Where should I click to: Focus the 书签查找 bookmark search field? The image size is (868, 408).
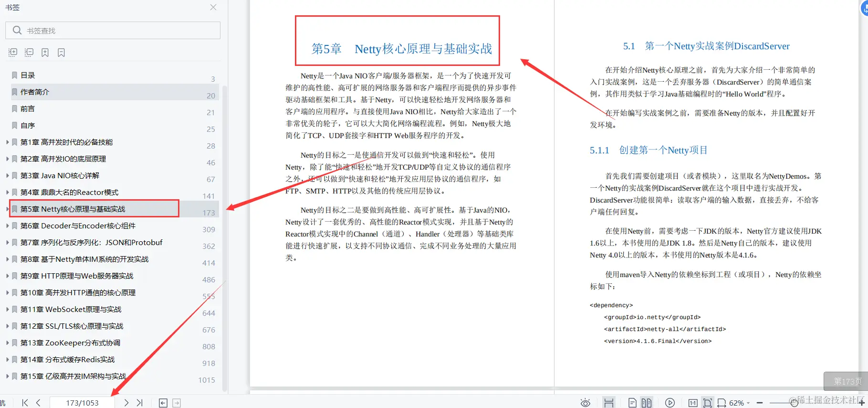(113, 31)
